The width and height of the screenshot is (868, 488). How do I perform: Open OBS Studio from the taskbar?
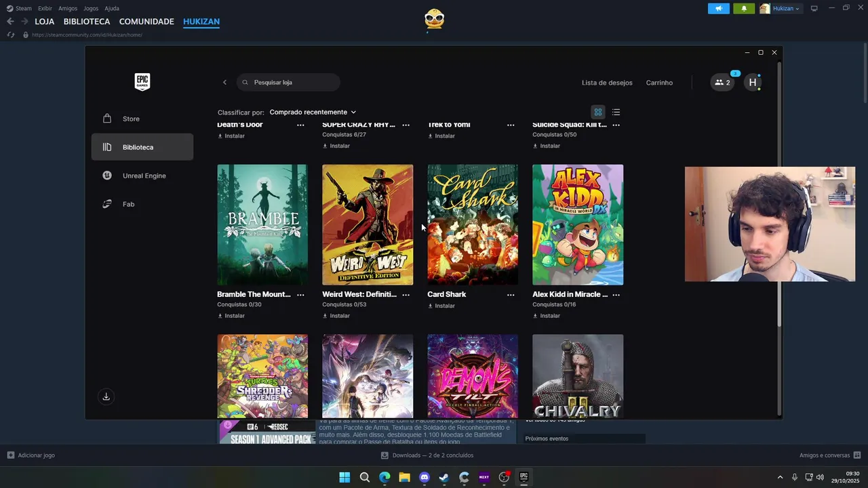click(504, 477)
